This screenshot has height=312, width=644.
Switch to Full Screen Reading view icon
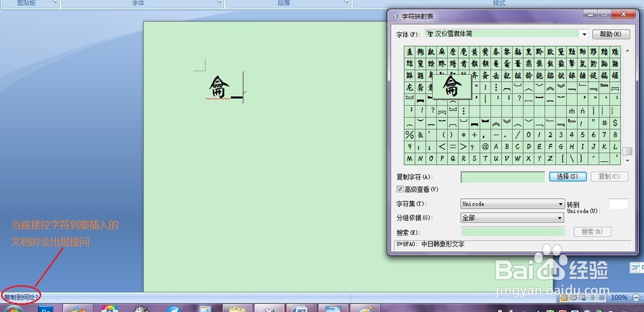(574, 298)
